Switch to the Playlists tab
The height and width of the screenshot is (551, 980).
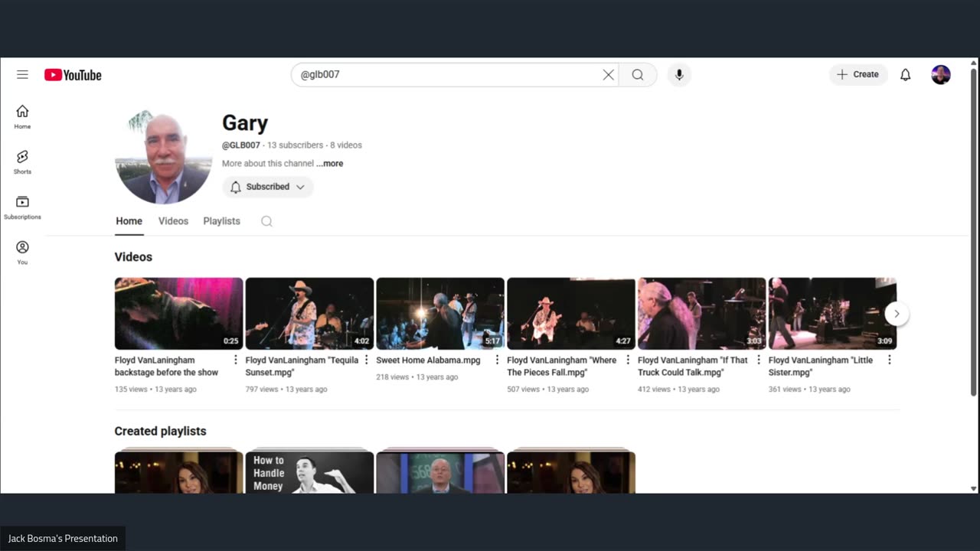221,221
